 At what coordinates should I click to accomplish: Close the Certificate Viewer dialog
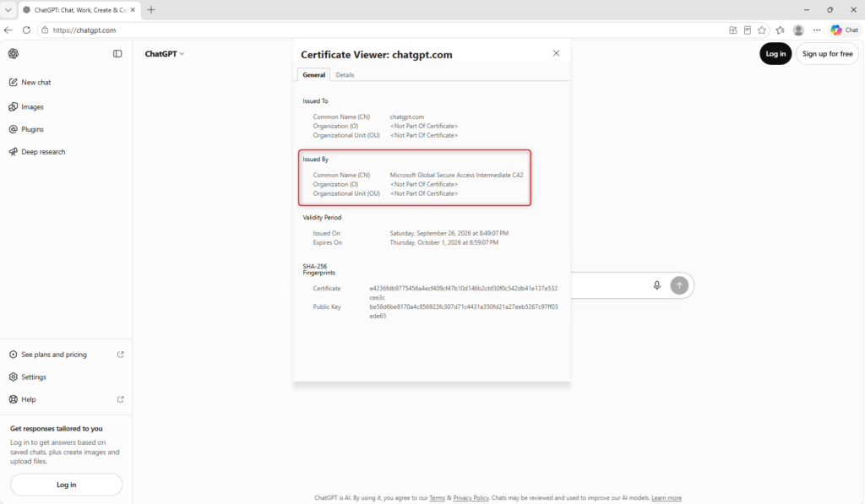(x=556, y=53)
